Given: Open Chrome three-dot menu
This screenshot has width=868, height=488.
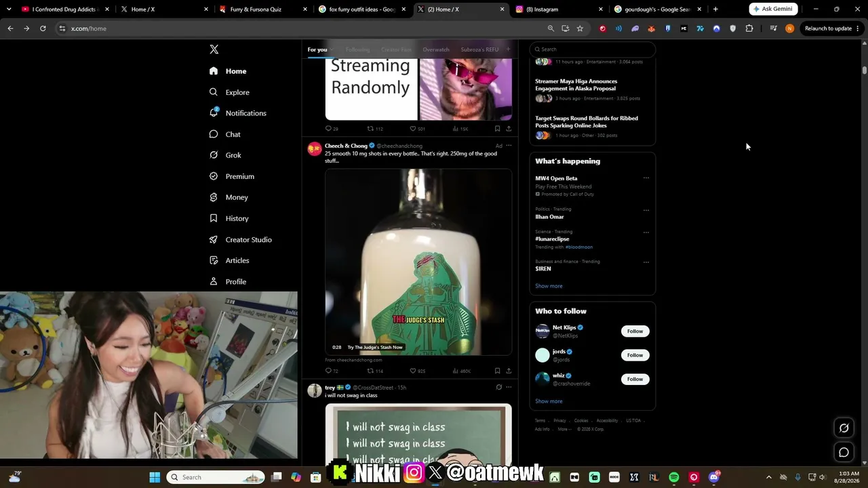Looking at the screenshot, I should [859, 28].
